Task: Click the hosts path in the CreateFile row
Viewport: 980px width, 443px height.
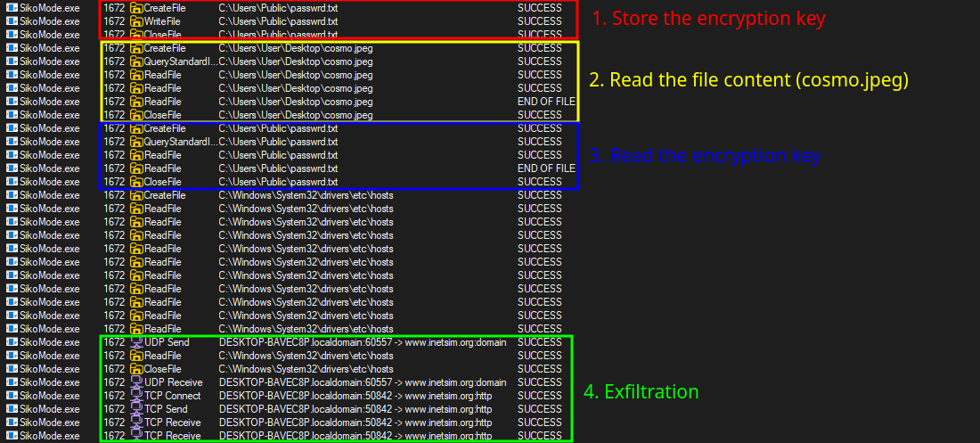Action: 306,195
